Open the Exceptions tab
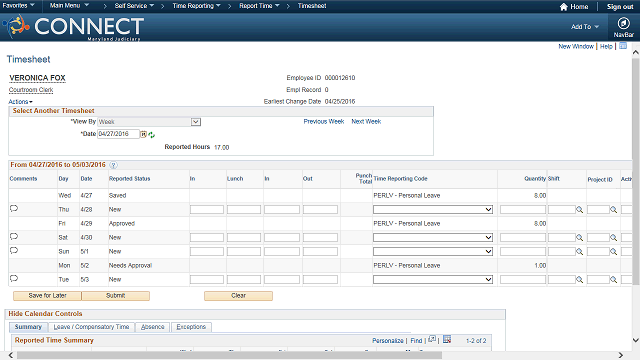The width and height of the screenshot is (640, 360). 191,327
